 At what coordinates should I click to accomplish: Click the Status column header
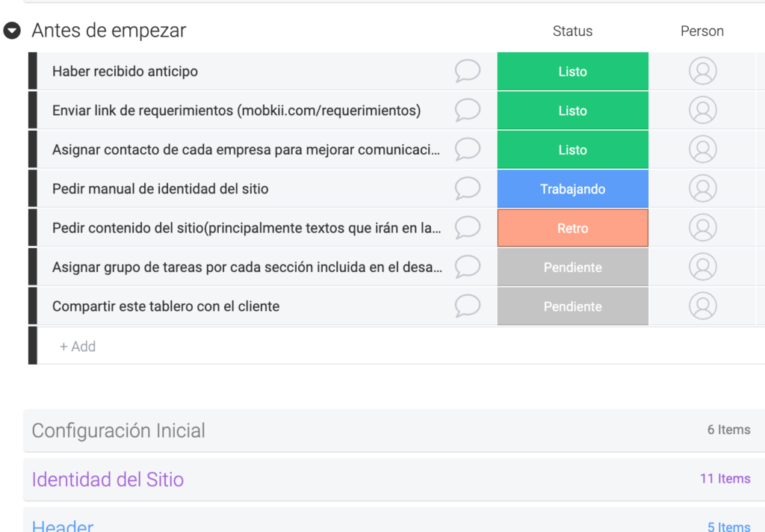pos(573,31)
